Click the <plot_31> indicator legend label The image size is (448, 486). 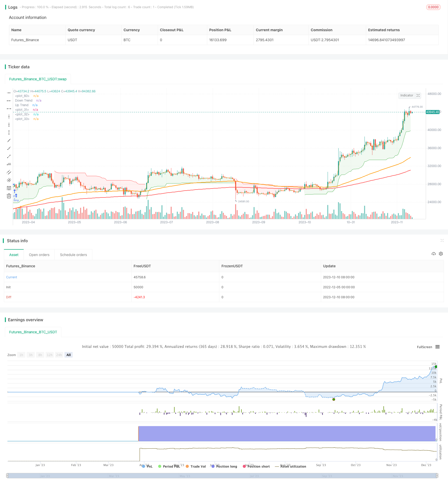coord(22,110)
